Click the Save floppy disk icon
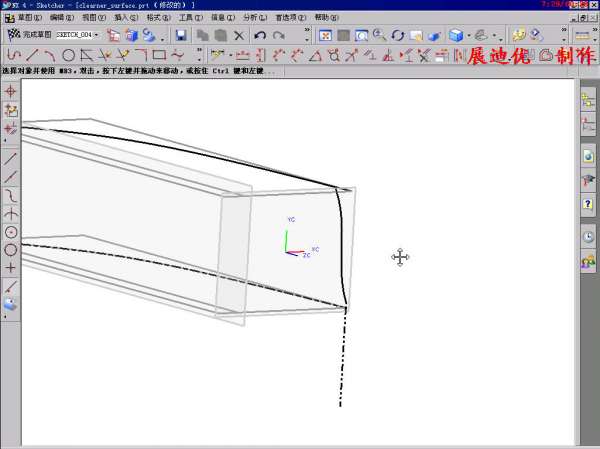The image size is (600, 449). point(180,35)
